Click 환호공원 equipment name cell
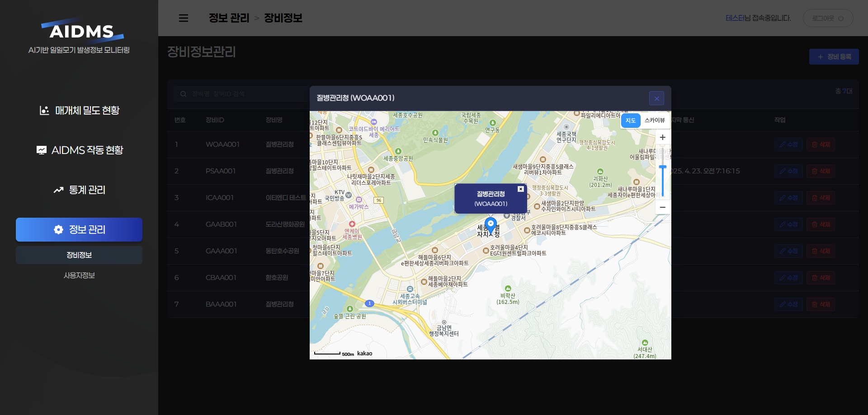Viewport: 868px width, 415px height. [x=277, y=278]
